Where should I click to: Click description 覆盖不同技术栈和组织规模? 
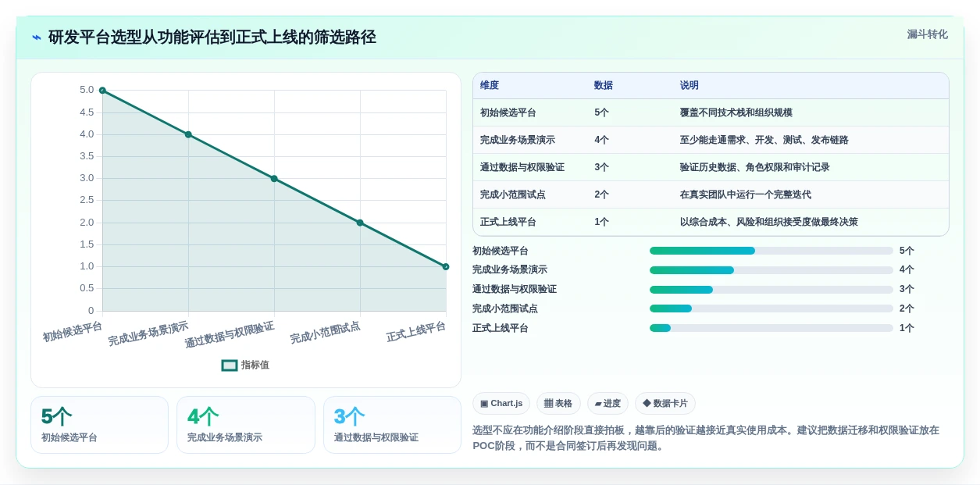(x=736, y=112)
